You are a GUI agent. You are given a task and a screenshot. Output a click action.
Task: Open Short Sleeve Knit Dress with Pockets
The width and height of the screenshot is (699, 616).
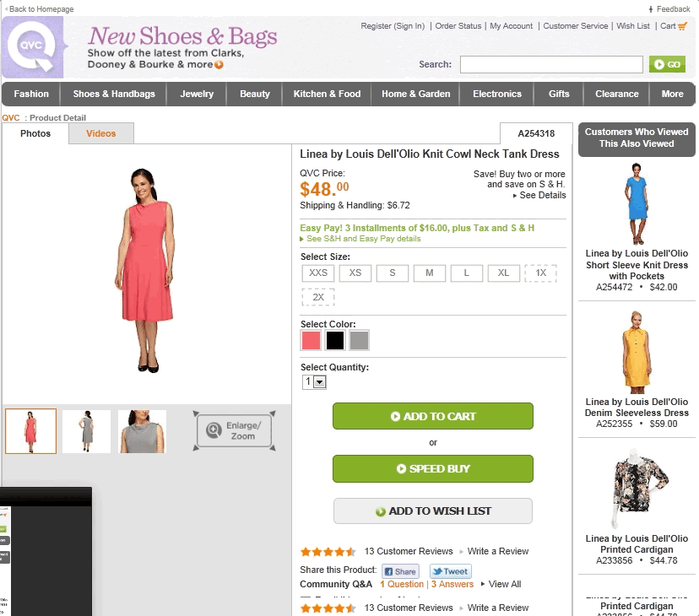[637, 265]
